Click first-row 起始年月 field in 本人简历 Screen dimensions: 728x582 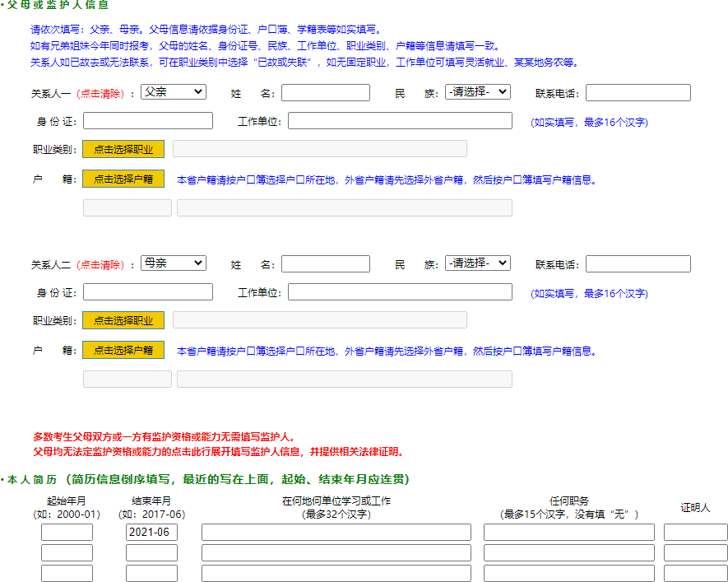(x=67, y=533)
